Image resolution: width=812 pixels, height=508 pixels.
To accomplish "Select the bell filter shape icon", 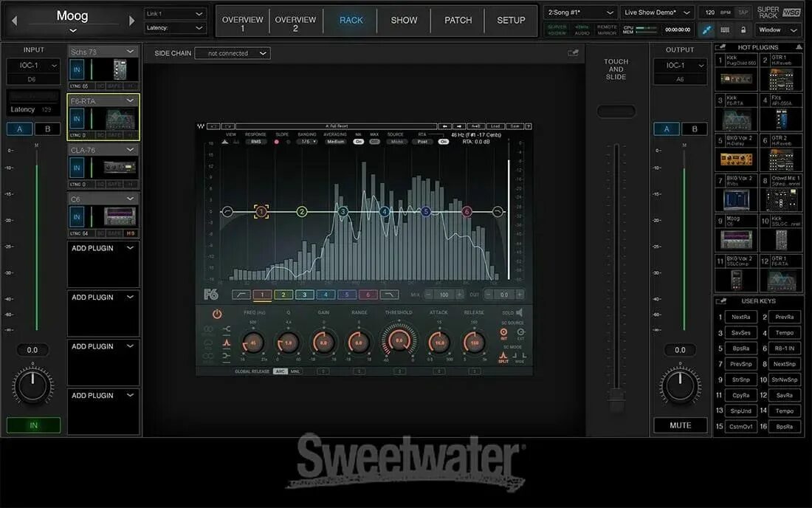I will (x=227, y=343).
